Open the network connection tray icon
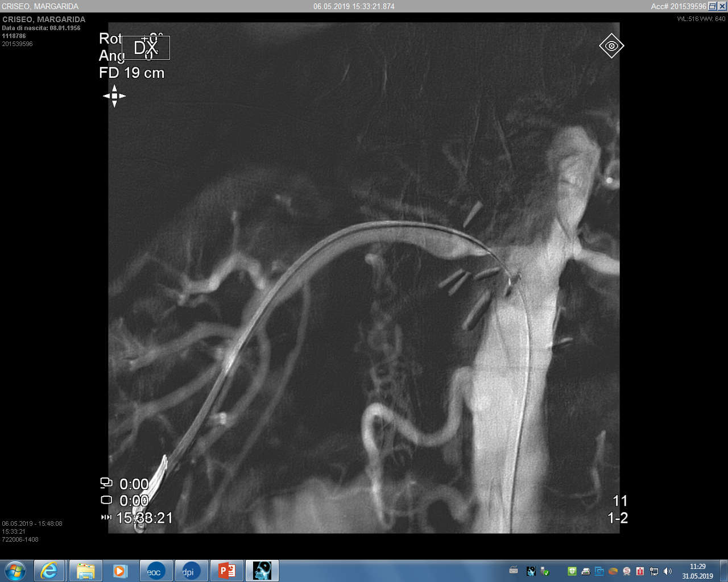Image resolution: width=728 pixels, height=582 pixels. [654, 571]
